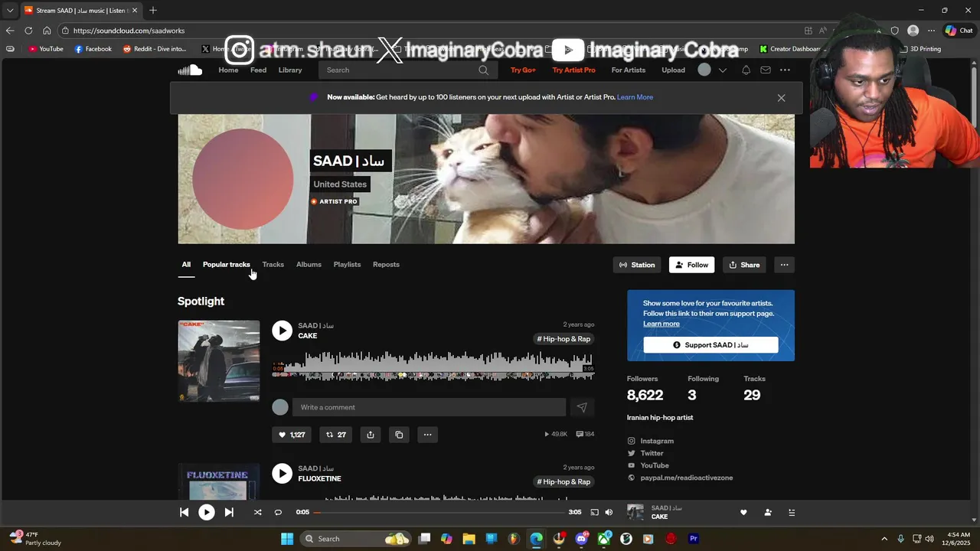Click the SoundCloud logo in header
This screenshot has width=980, height=551.
(x=190, y=70)
